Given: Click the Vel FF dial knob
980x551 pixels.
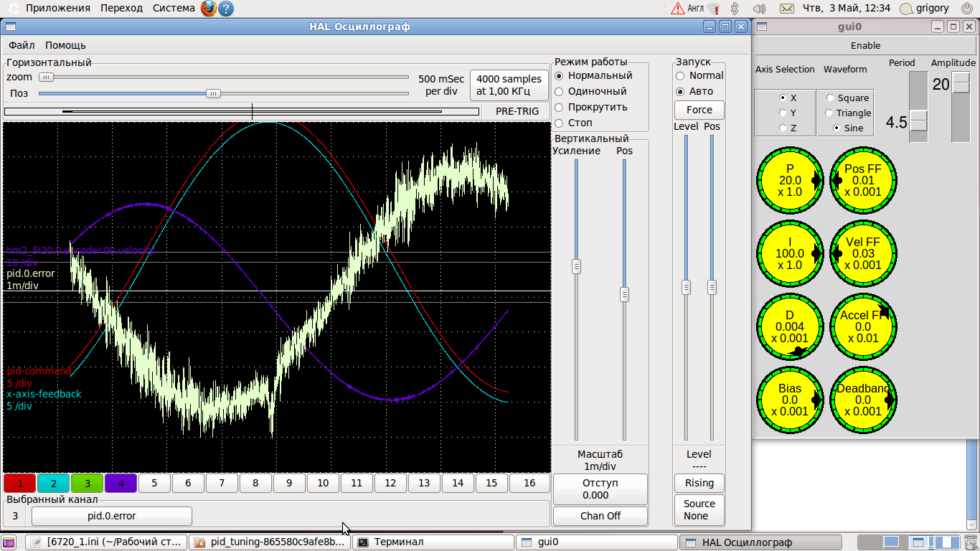Looking at the screenshot, I should click(863, 254).
